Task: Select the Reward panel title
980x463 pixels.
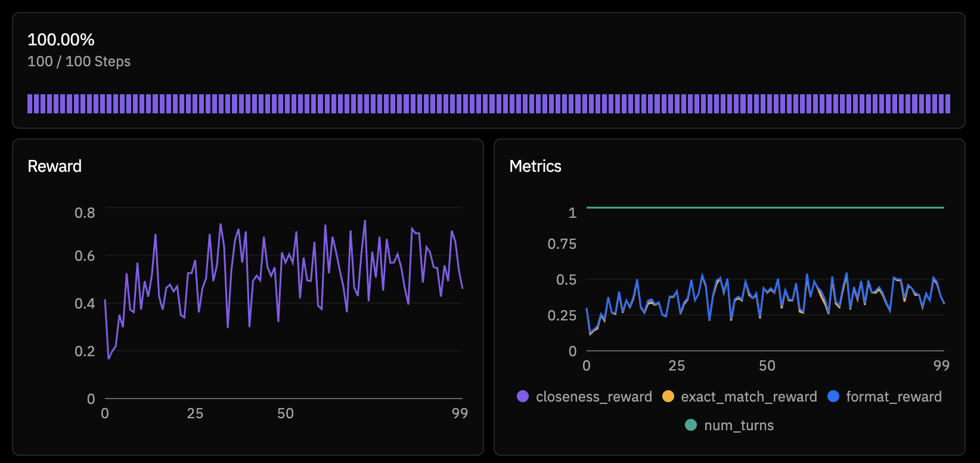Action: pyautogui.click(x=54, y=166)
